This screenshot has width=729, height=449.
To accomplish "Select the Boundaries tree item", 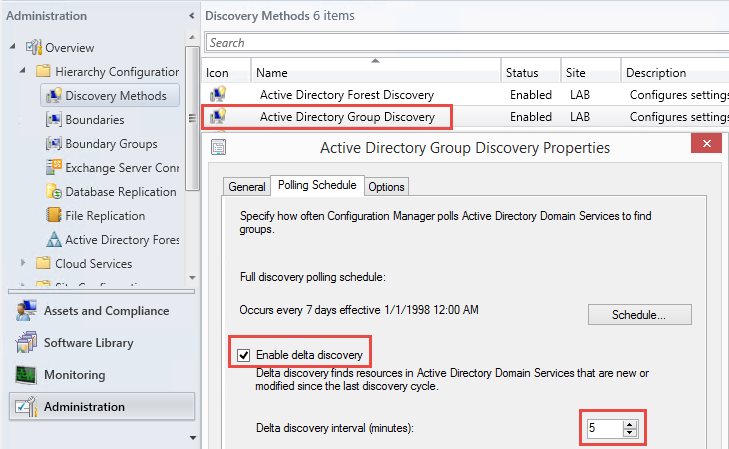I will [95, 119].
